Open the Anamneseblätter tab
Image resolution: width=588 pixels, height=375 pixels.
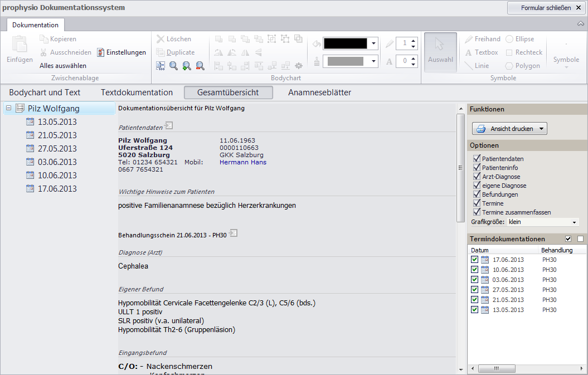click(319, 92)
